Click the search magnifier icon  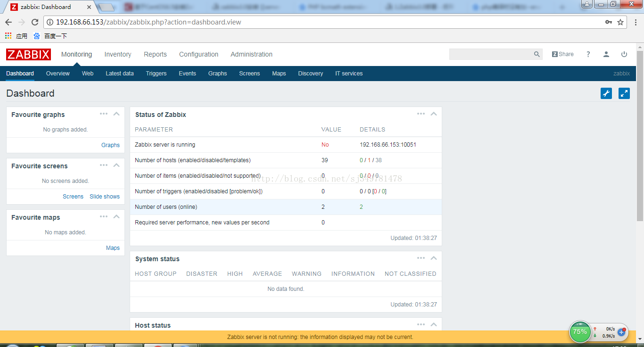(537, 54)
